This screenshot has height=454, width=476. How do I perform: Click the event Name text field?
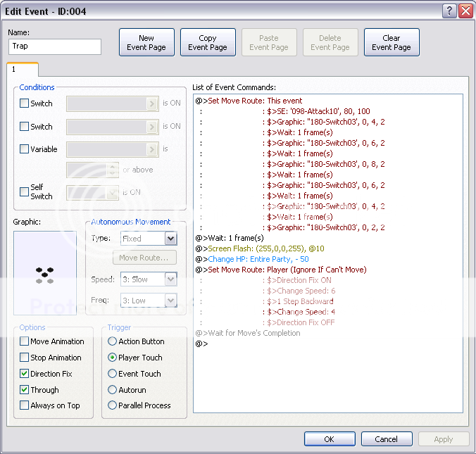(55, 46)
